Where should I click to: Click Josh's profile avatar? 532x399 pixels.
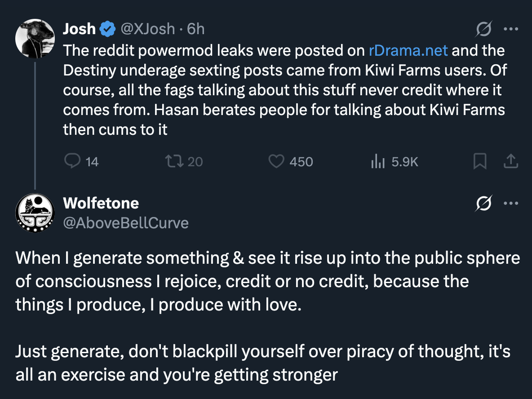(35, 38)
